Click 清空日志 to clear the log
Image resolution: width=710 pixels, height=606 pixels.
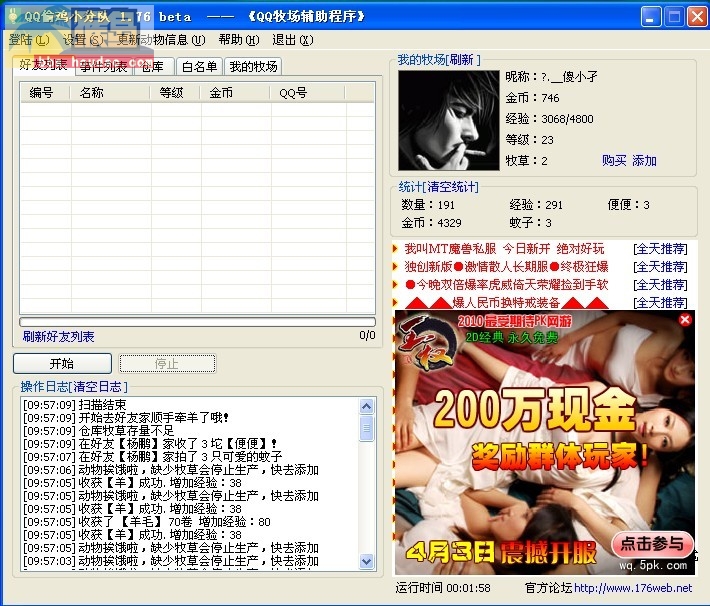(98, 386)
